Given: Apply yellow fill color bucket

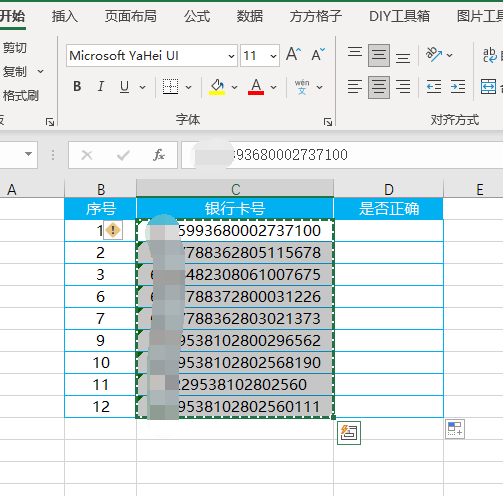Looking at the screenshot, I should pos(217,87).
